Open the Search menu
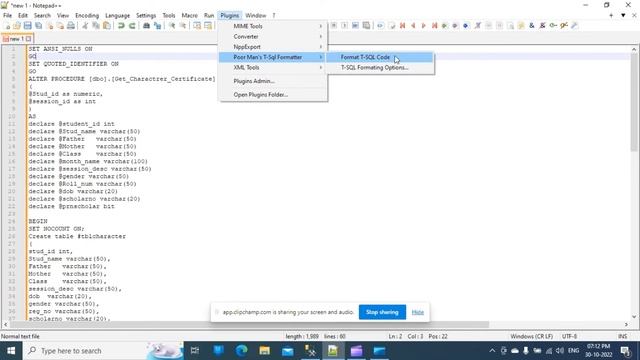640x360 pixels. (42, 16)
